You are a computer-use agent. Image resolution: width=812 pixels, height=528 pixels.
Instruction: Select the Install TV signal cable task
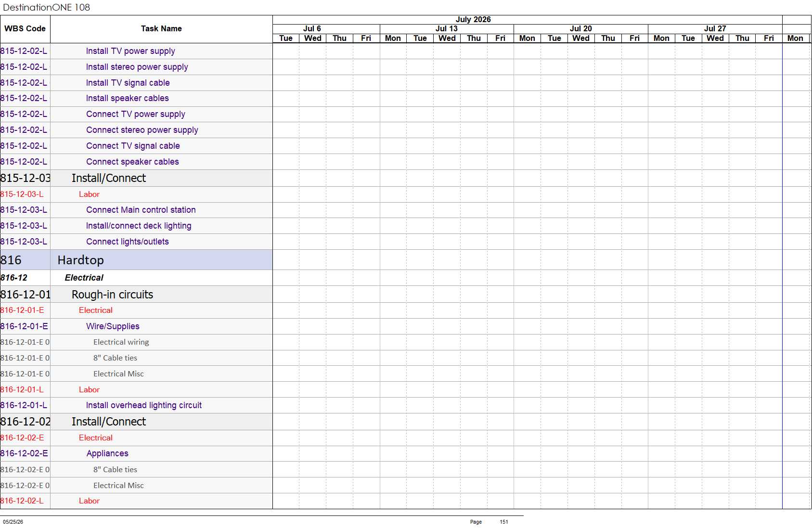pos(128,83)
